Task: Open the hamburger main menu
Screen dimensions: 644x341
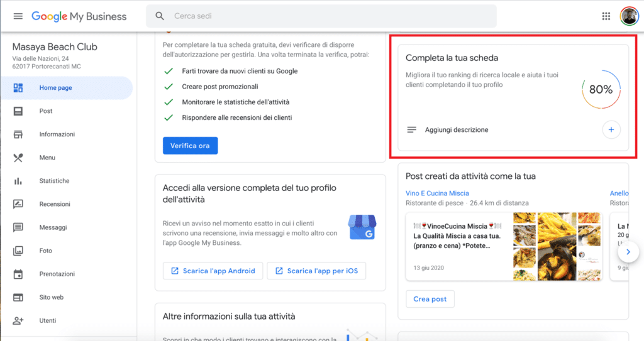Action: coord(18,16)
